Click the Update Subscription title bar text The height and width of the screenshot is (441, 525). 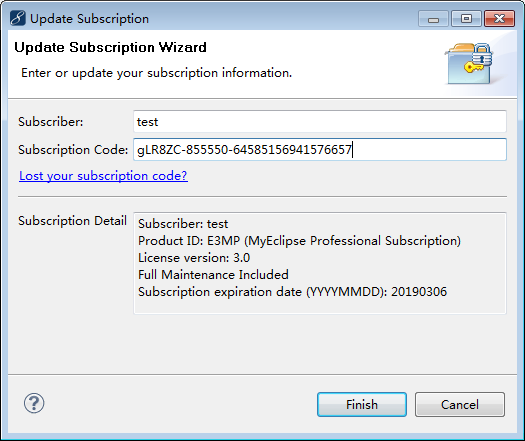(x=89, y=19)
